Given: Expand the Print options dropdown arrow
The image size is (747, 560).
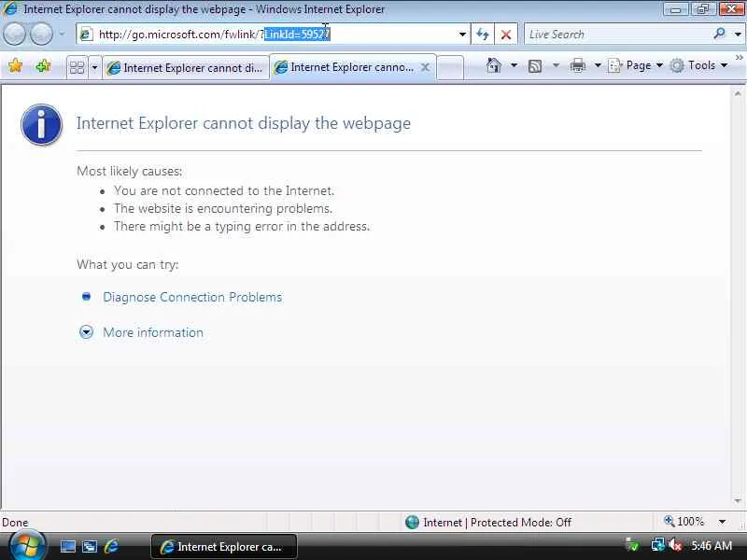Looking at the screenshot, I should (598, 64).
